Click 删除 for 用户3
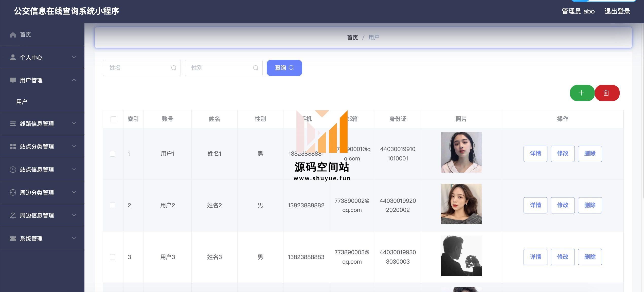Screen dimensions: 644x292 590,257
